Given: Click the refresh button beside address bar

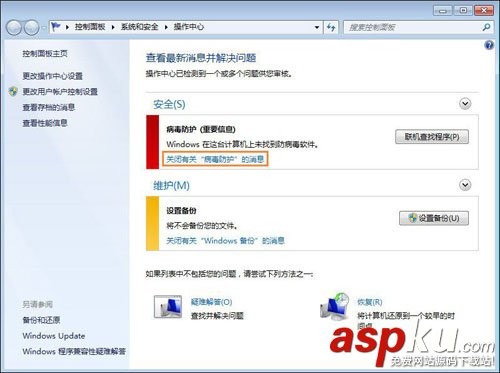Looking at the screenshot, I should [331, 27].
